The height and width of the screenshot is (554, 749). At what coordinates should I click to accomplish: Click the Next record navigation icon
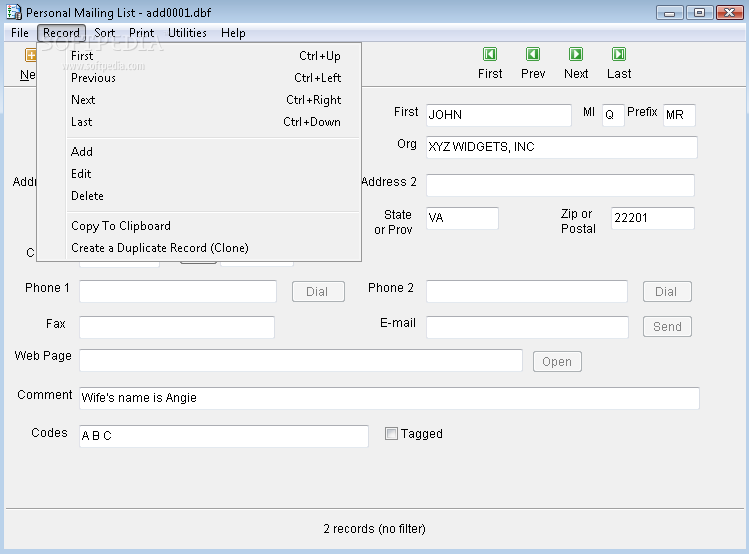[576, 54]
